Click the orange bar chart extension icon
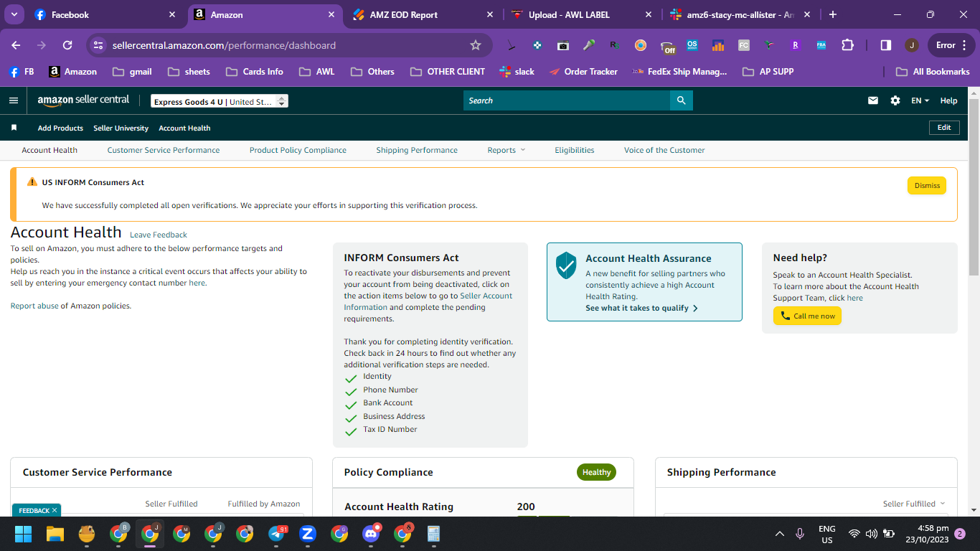The height and width of the screenshot is (551, 980). pyautogui.click(x=718, y=45)
